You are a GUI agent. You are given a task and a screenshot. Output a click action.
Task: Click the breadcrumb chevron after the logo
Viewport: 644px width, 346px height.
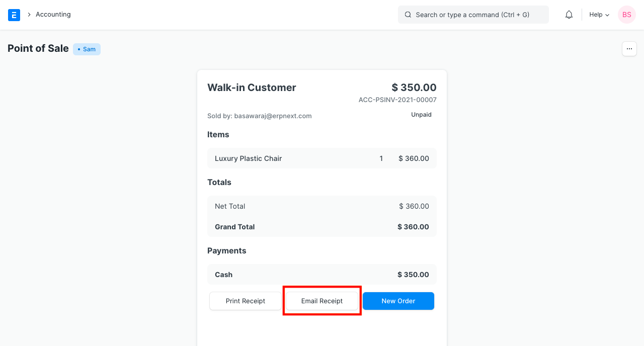28,15
